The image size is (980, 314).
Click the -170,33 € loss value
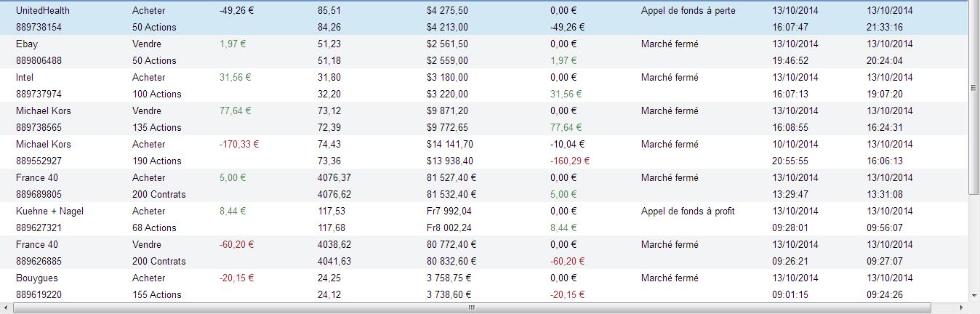point(239,145)
